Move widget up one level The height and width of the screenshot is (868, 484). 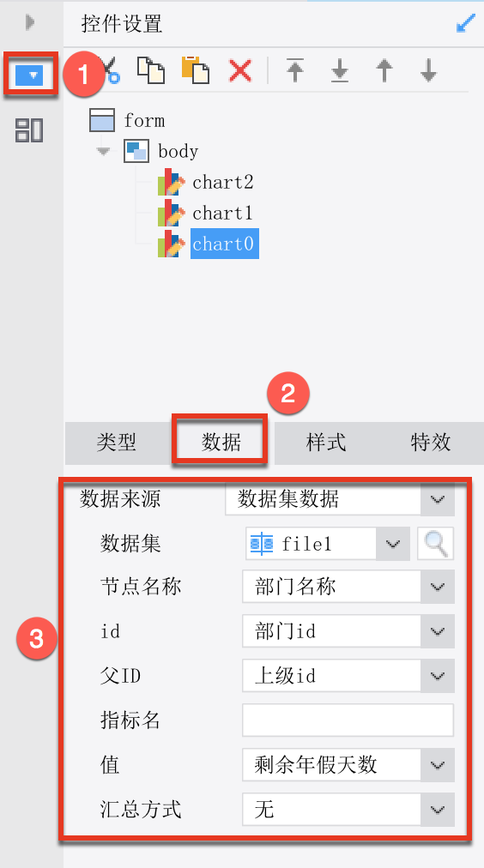coord(384,71)
